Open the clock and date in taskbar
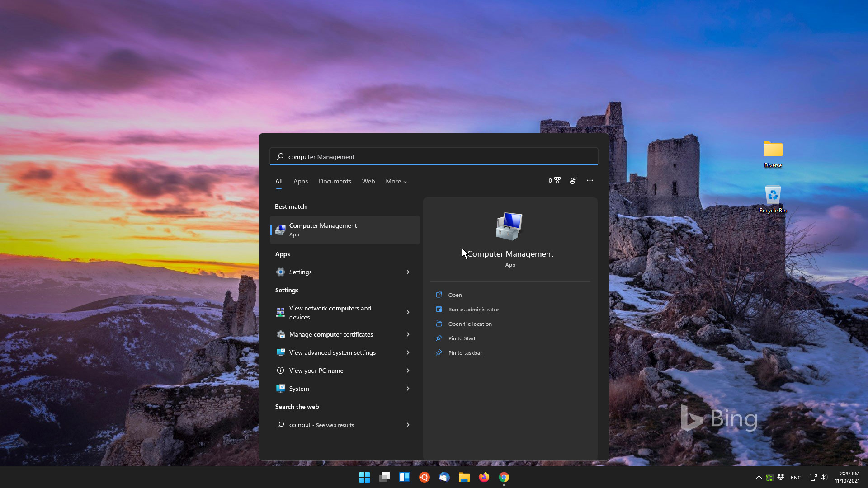868x488 pixels. coord(847,477)
